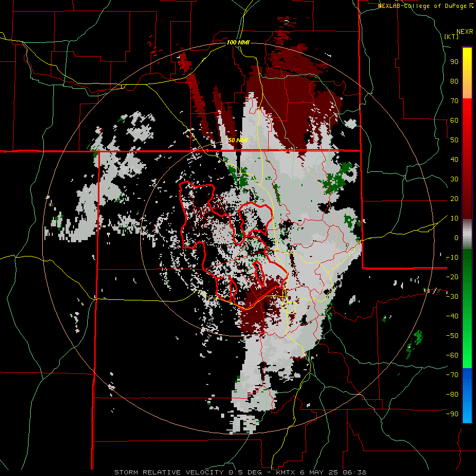
Task: Click the NEXR label above the color scale
Action: click(465, 31)
